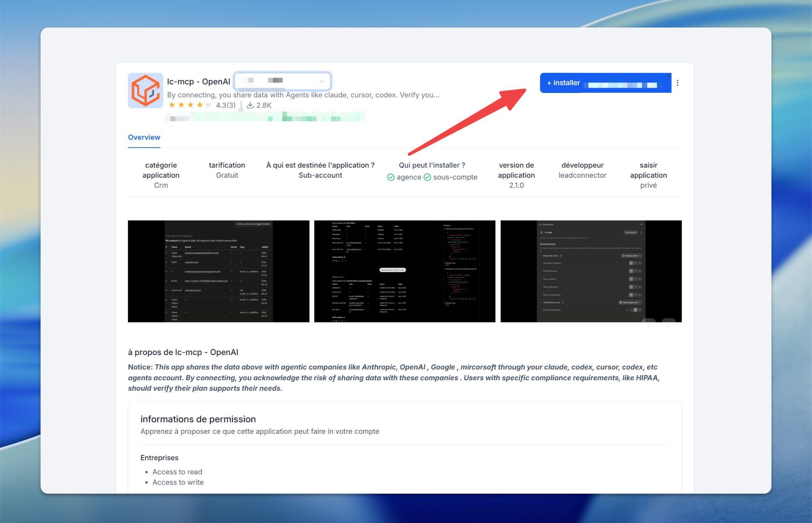Screen dimensions: 812x523
Task: Click the orange lc-mcp app logo
Action: (x=145, y=90)
